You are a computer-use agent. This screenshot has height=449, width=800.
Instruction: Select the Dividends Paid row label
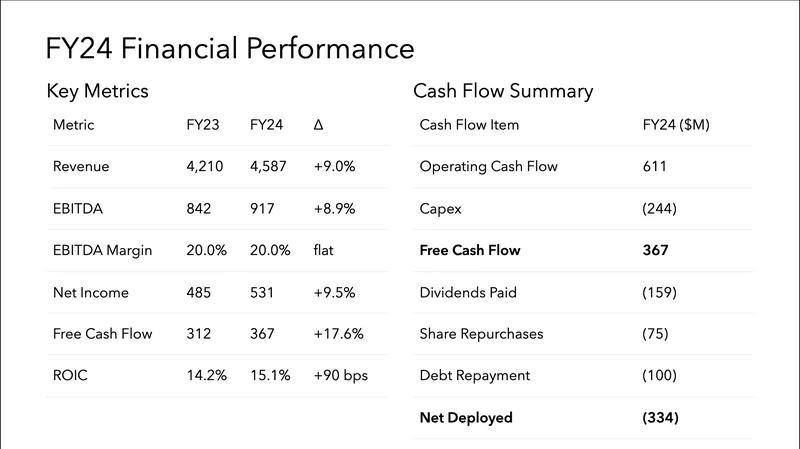pos(468,292)
